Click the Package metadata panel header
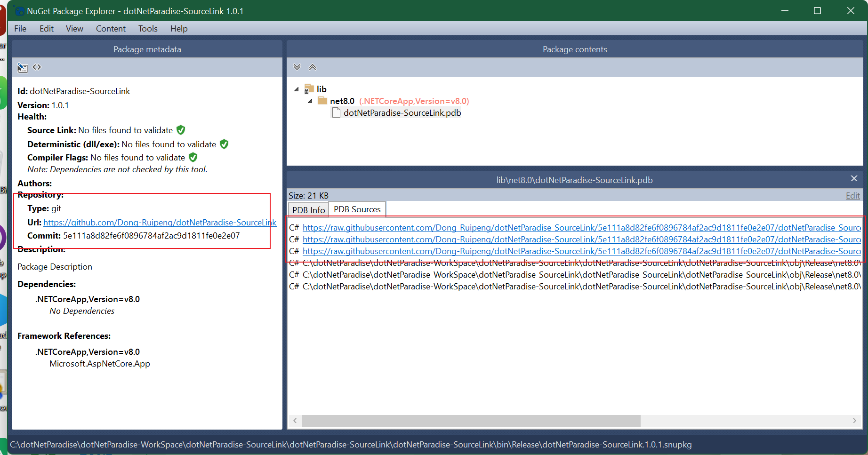The image size is (868, 455). pos(147,49)
